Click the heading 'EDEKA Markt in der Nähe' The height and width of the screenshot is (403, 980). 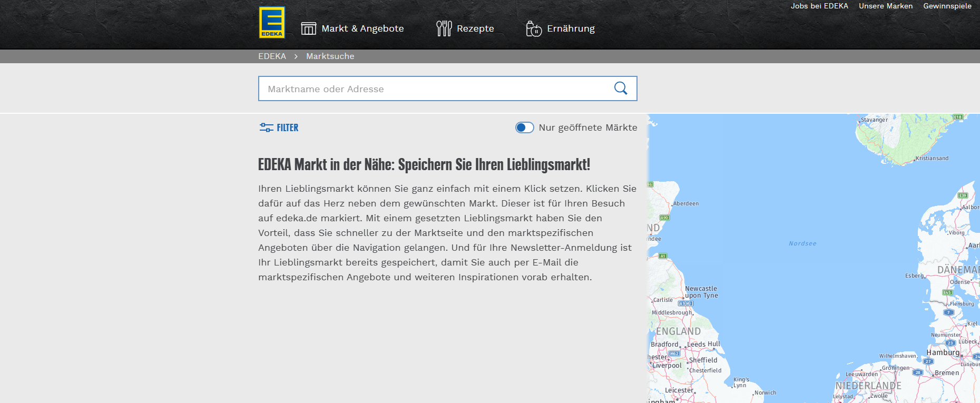pos(424,164)
